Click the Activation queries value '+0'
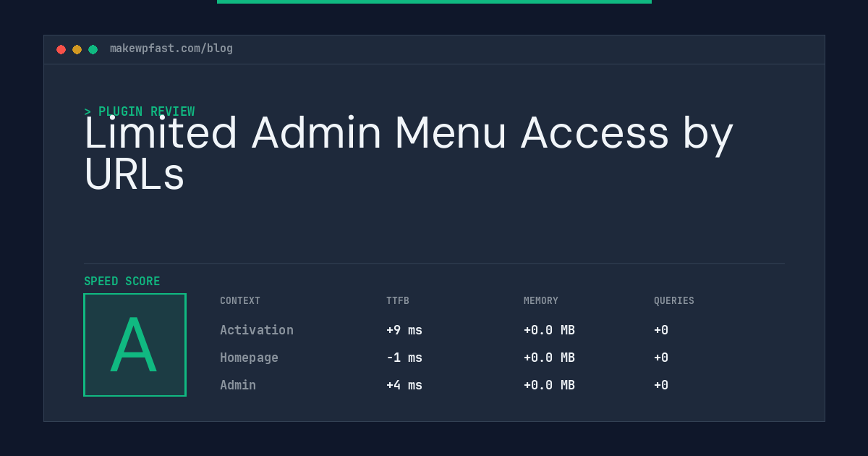The image size is (868, 456). point(661,330)
